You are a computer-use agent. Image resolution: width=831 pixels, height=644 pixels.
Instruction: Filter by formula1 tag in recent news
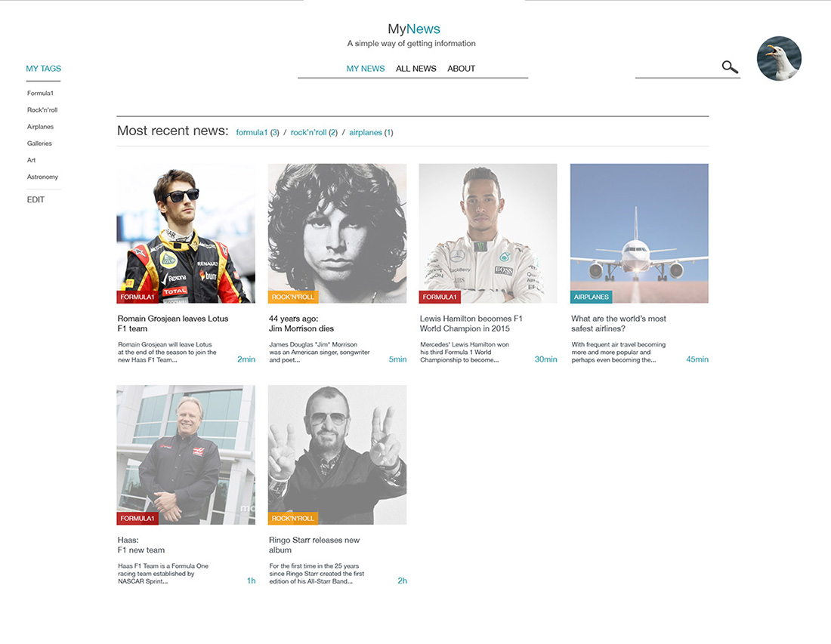252,133
